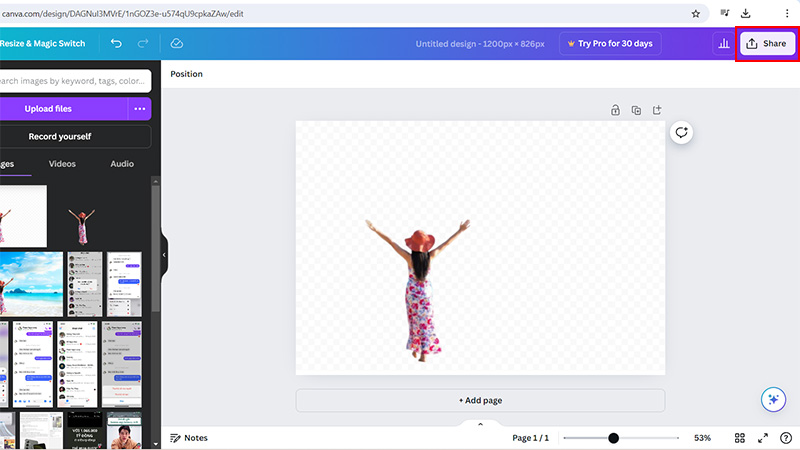Screen dimensions: 800x450
Task: Click the lock page icon
Action: 615,110
